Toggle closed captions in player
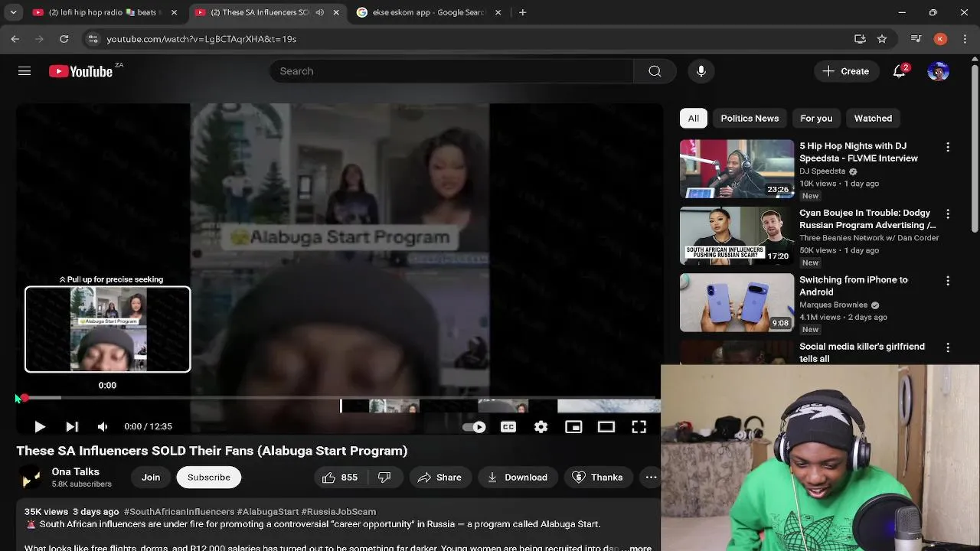 coord(508,427)
